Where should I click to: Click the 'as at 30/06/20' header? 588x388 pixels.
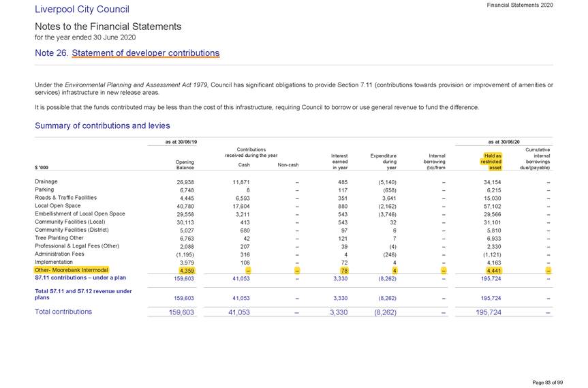click(504, 143)
